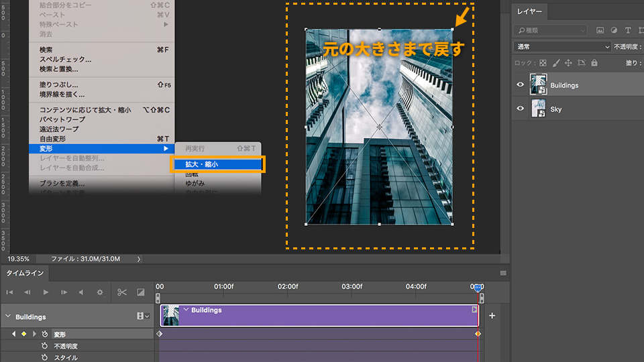Open Buildings clip transition arrow at end
The width and height of the screenshot is (644, 362).
pos(474,310)
